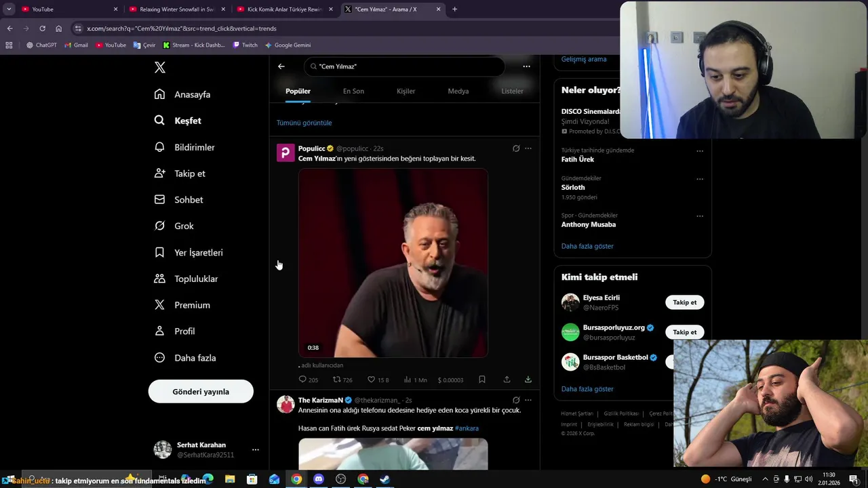Click the Cem Yılmaz search field
Screen dimensions: 868x488
[x=405, y=66]
